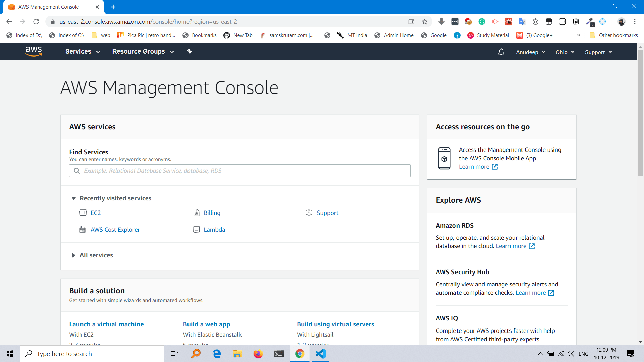Open File Explorer from the taskbar
Viewport: 644px width, 362px height.
pos(237,354)
